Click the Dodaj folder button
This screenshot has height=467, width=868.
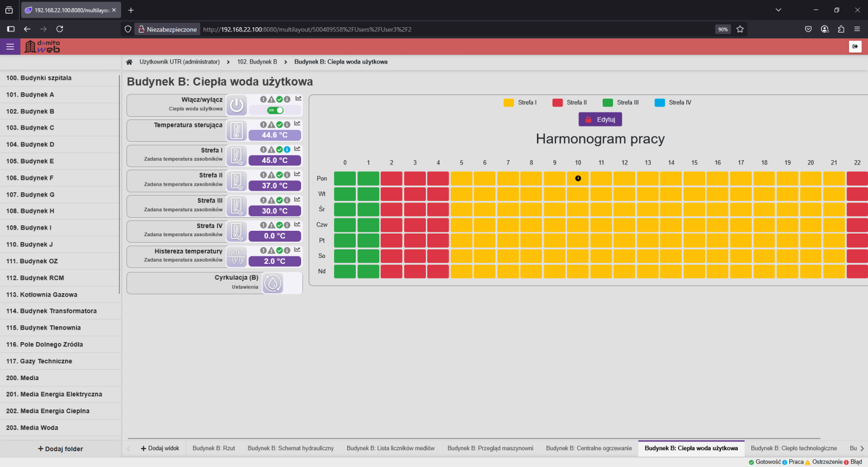60,449
